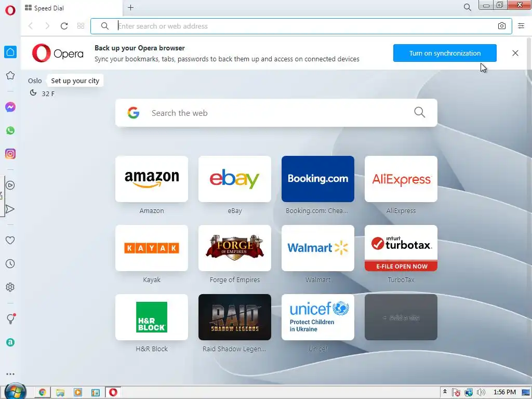Open the Unicef speed dial tile
Viewport: 532px width, 399px height.
tap(318, 317)
